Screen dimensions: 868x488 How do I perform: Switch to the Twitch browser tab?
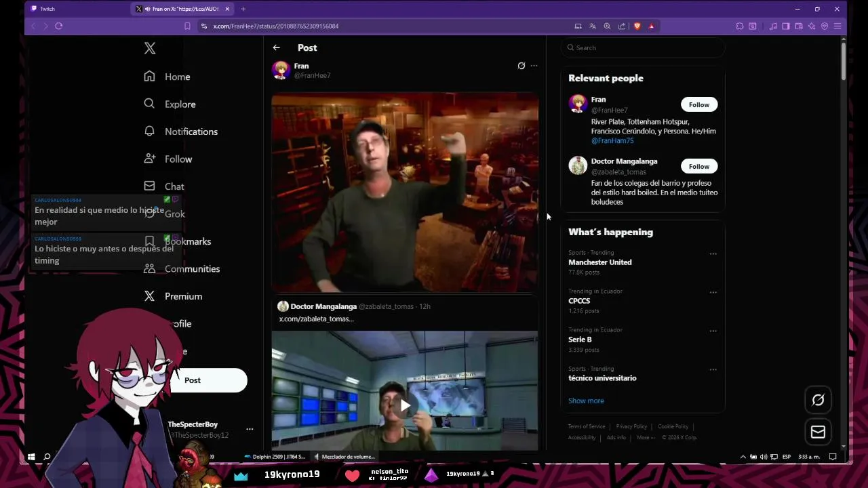(75, 9)
